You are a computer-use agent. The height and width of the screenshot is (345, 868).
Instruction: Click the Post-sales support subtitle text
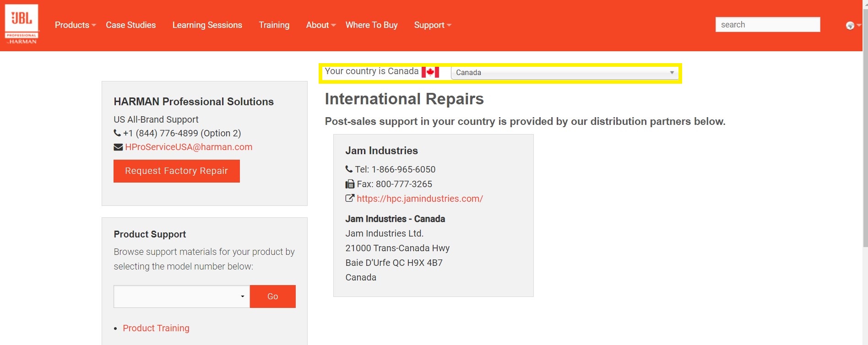click(x=525, y=121)
